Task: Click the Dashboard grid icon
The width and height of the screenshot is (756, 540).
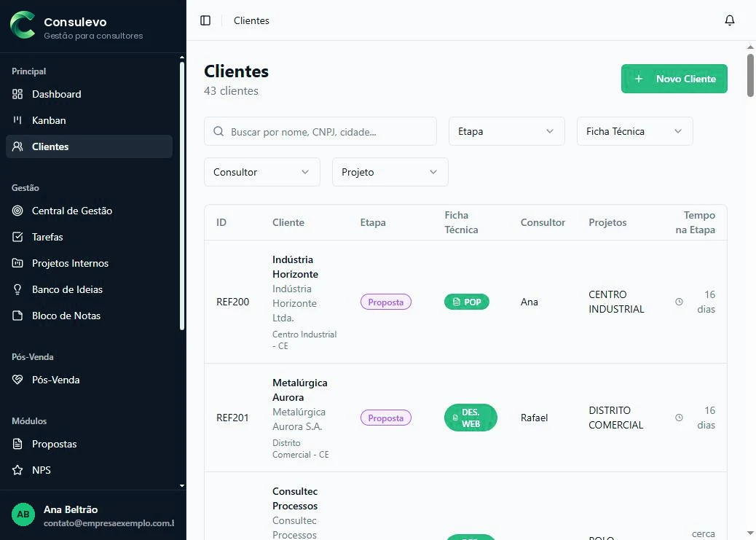Action: (x=17, y=94)
